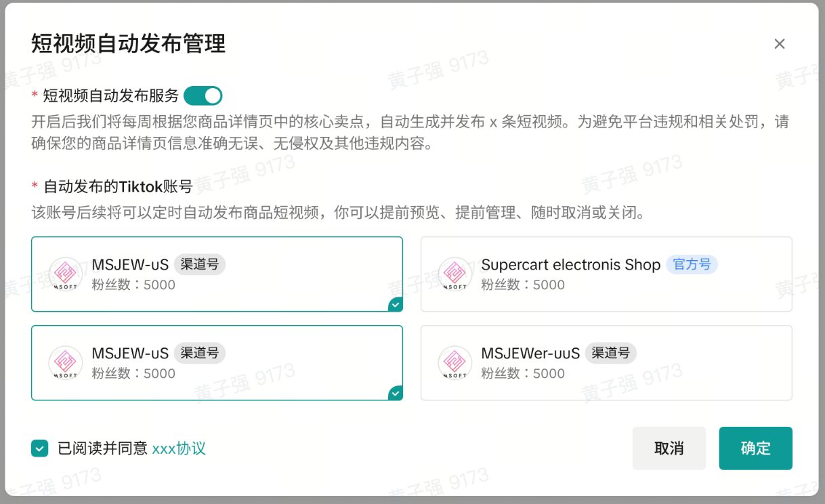
Task: Click the 官方号 tag on Supercart account
Action: click(x=692, y=264)
